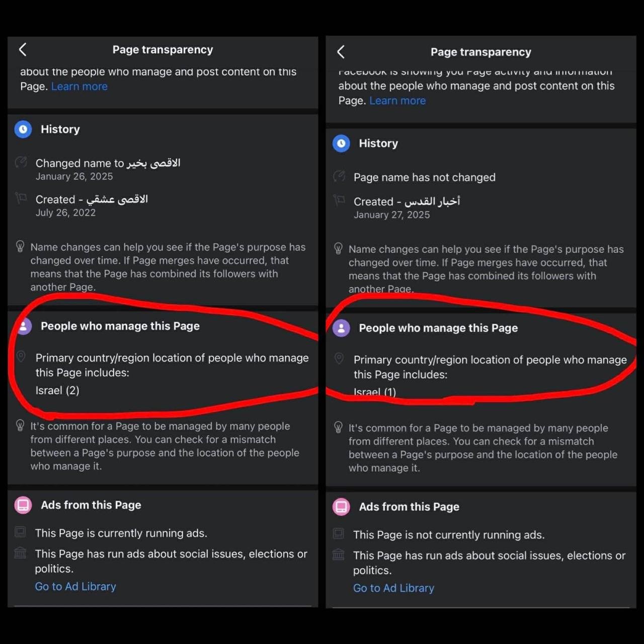Click the location pin icon in right panel
The height and width of the screenshot is (644, 644).
pyautogui.click(x=339, y=359)
